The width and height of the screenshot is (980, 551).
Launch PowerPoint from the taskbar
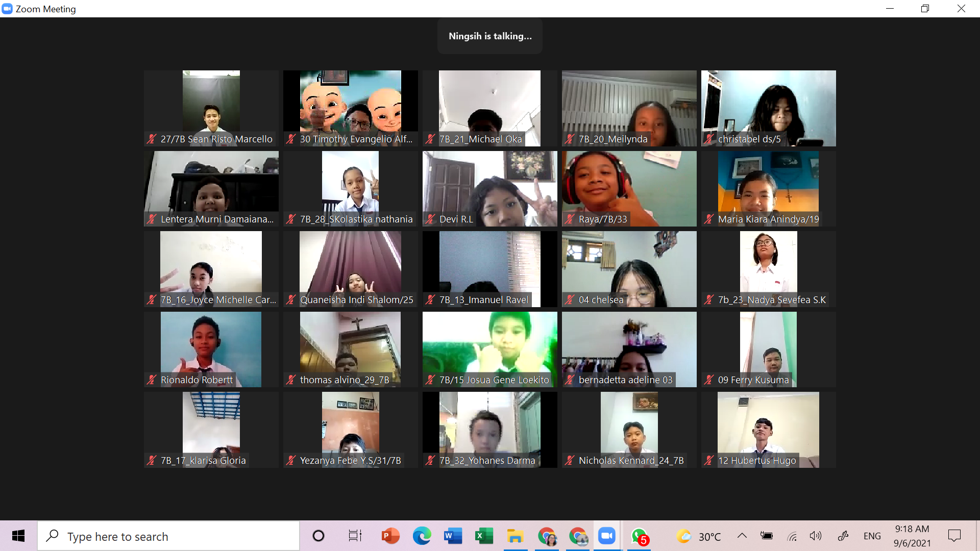390,536
